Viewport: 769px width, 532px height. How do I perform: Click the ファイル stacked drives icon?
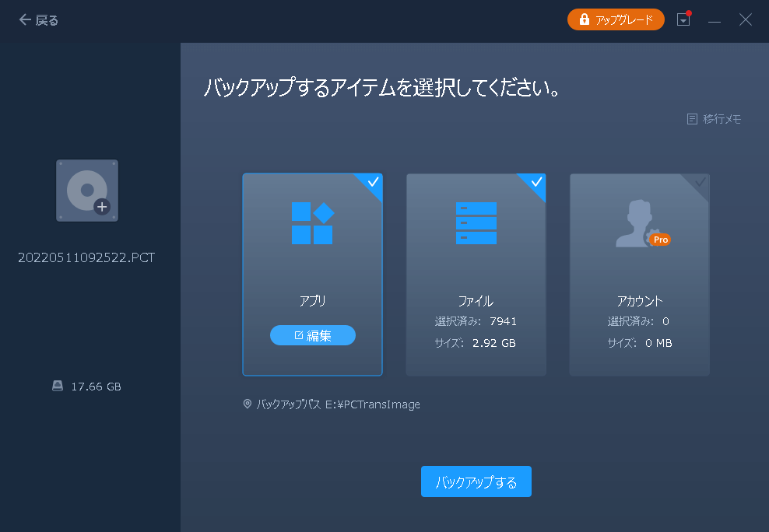click(x=476, y=223)
